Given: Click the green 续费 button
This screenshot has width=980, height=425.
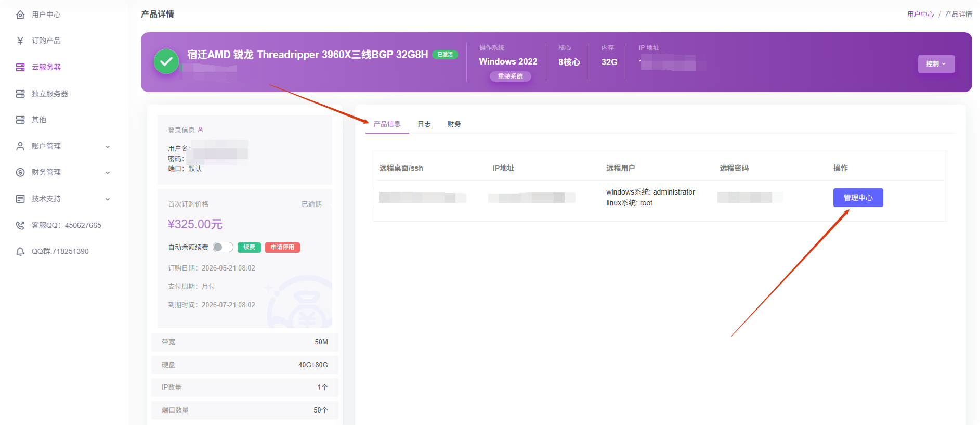Looking at the screenshot, I should point(249,247).
